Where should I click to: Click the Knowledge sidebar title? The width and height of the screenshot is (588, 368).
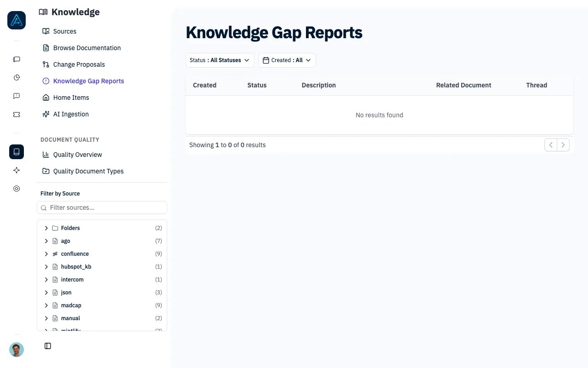tap(75, 12)
